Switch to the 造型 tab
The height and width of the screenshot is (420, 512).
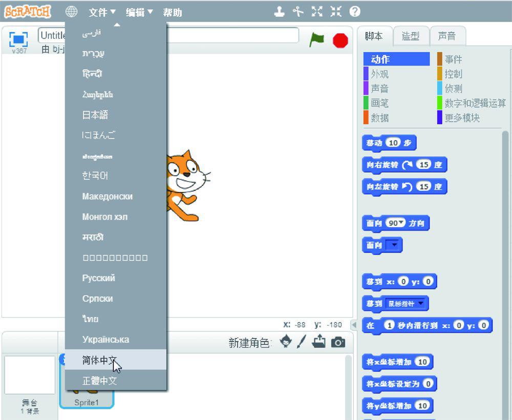411,36
